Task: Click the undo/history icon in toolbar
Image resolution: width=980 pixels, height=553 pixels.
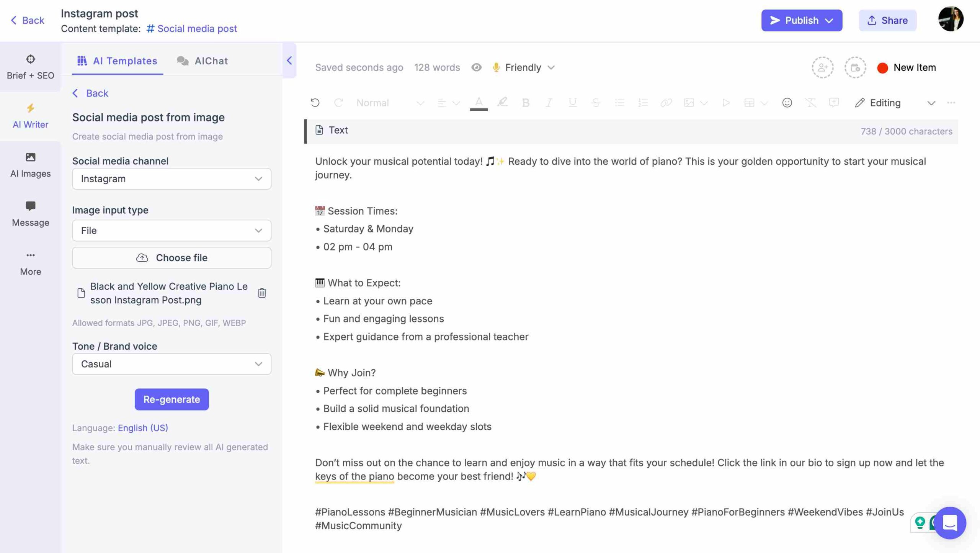Action: (314, 103)
